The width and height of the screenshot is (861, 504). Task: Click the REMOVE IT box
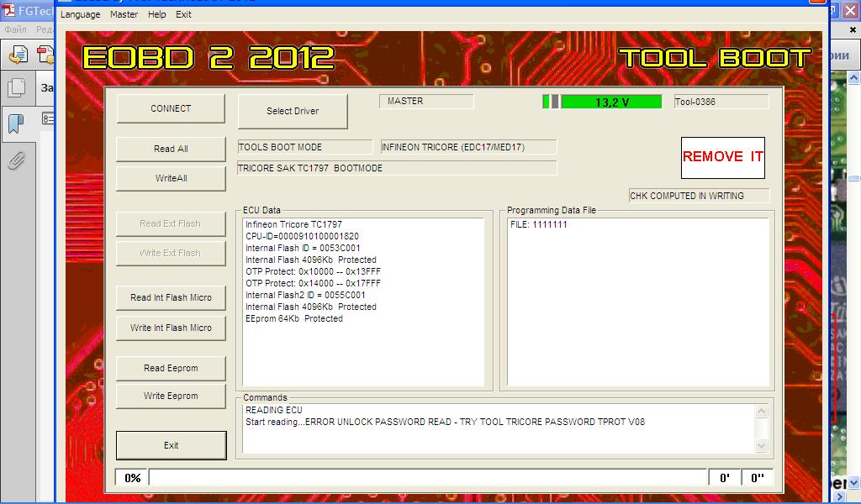[x=722, y=157]
